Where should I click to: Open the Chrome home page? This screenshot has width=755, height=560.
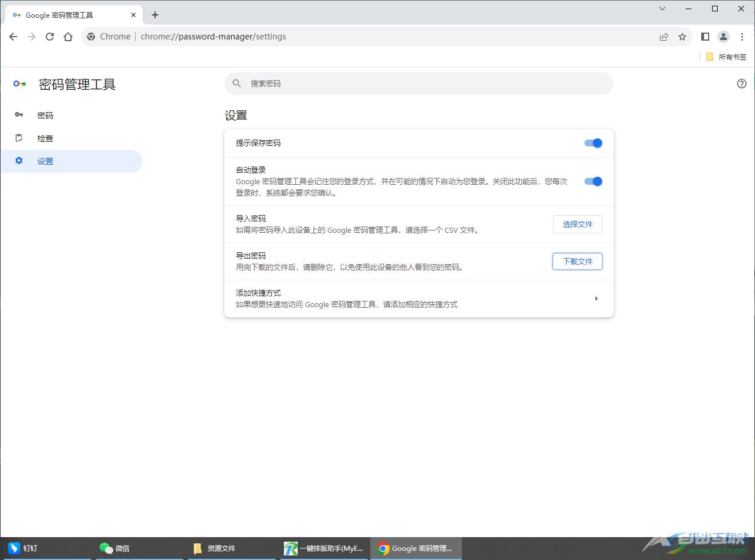tap(68, 37)
